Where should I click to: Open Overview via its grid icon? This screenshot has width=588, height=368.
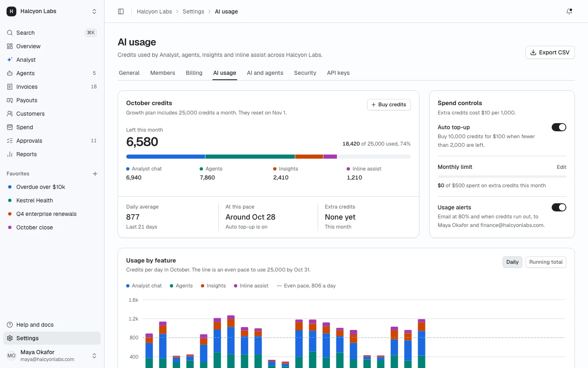point(10,46)
